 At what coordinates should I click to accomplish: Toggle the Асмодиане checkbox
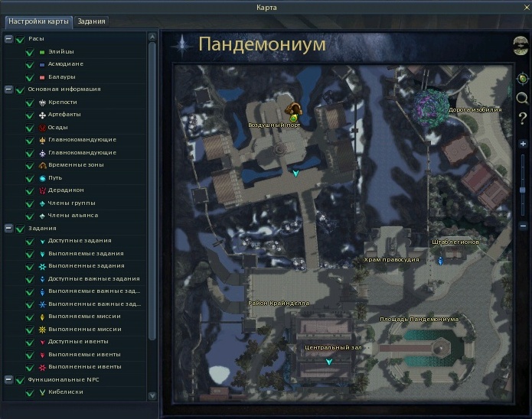(30, 64)
